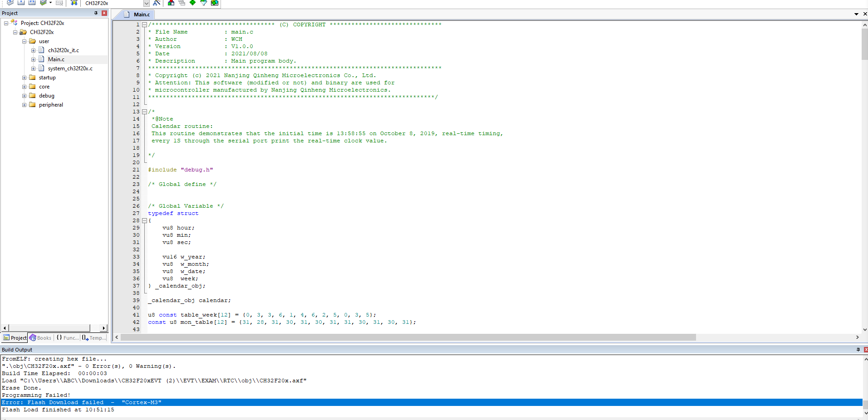The image size is (868, 420).
Task: Open Manage Run-Time Environment green diamond icon
Action: click(x=193, y=3)
